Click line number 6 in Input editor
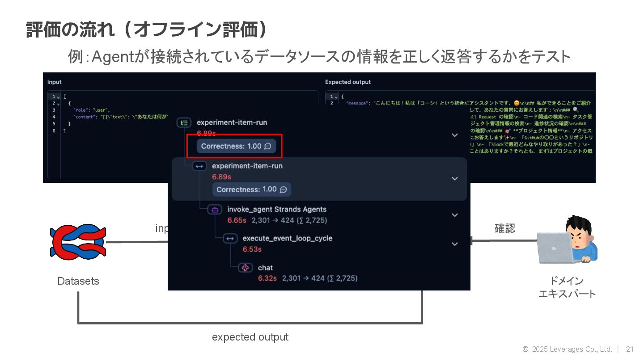 [x=54, y=130]
